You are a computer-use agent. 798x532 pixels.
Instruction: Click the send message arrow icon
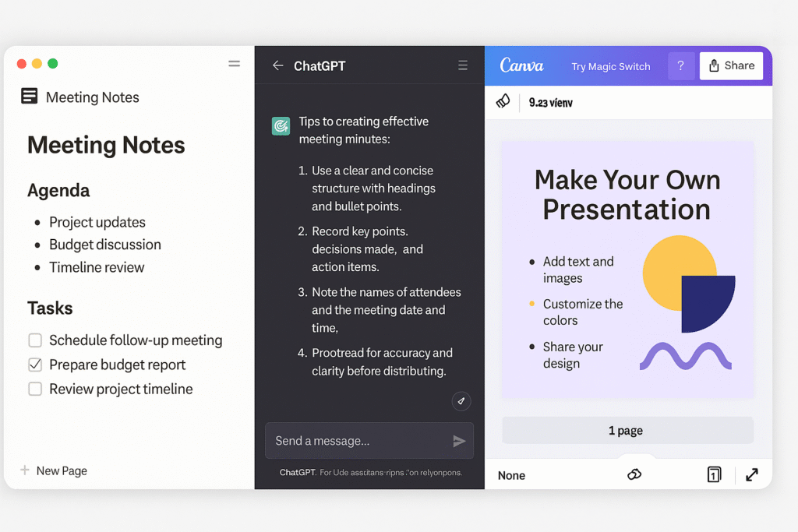(459, 442)
